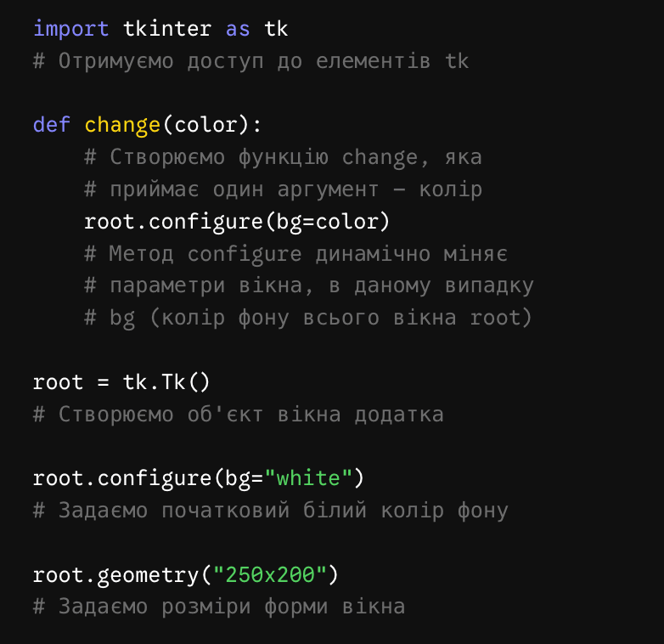664x644 pixels.
Task: Click the line "root.configure(bg=color)"
Action: 237,222
